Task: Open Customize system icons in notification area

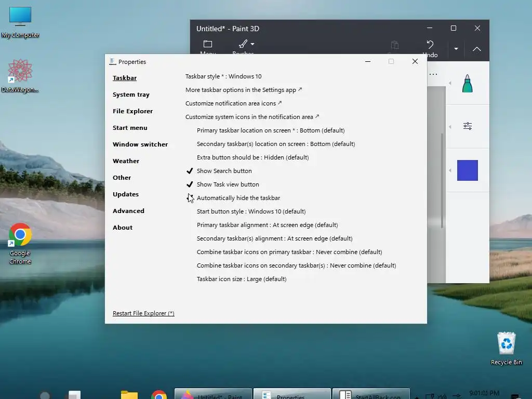Action: [252, 117]
